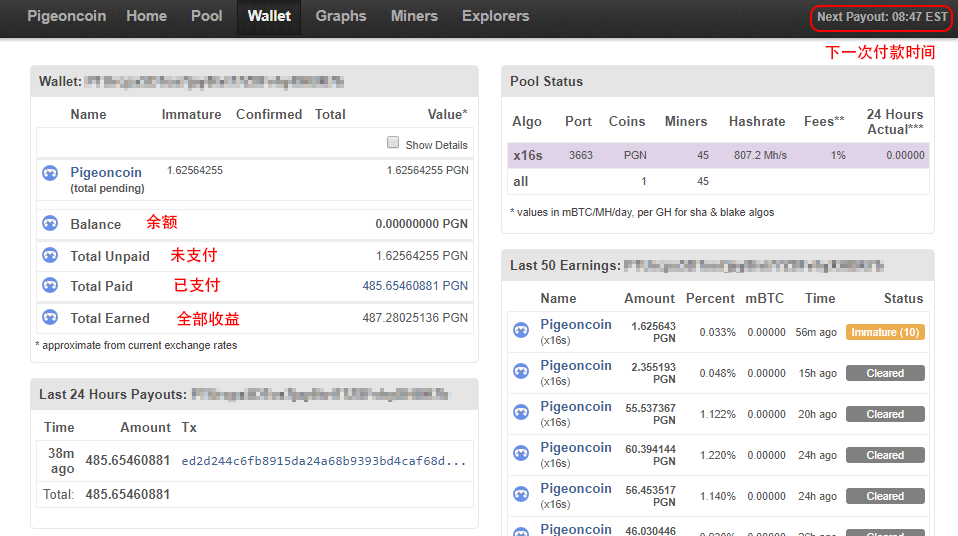Click the immature amount 1.62564255

[x=195, y=170]
